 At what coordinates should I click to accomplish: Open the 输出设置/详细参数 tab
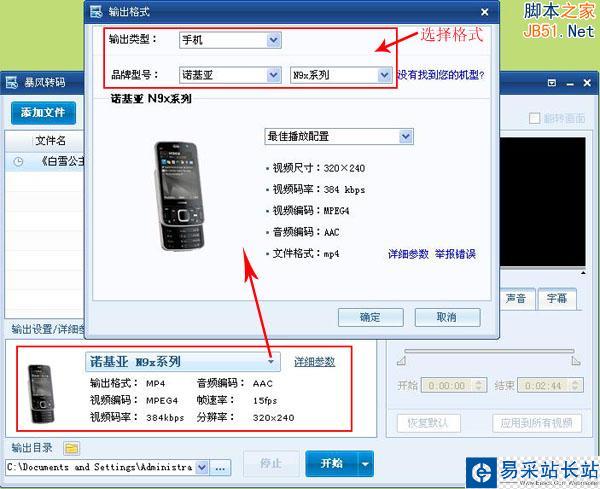click(47, 329)
